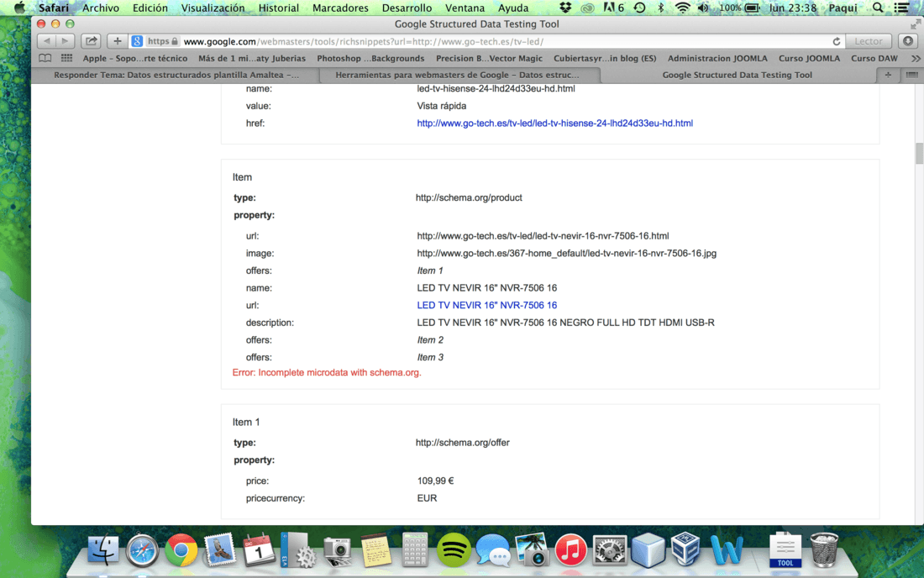Open Mail stamp icon in dock

[x=220, y=550]
